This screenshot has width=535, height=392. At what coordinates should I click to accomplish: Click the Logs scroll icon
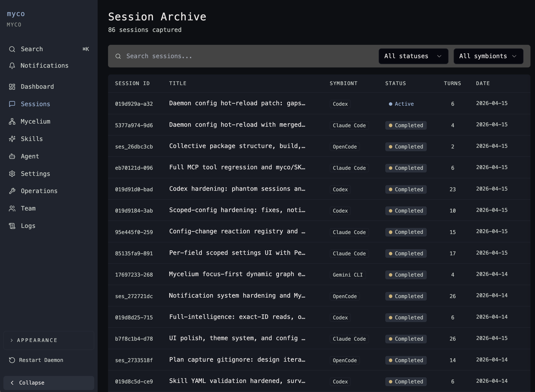pyautogui.click(x=12, y=226)
